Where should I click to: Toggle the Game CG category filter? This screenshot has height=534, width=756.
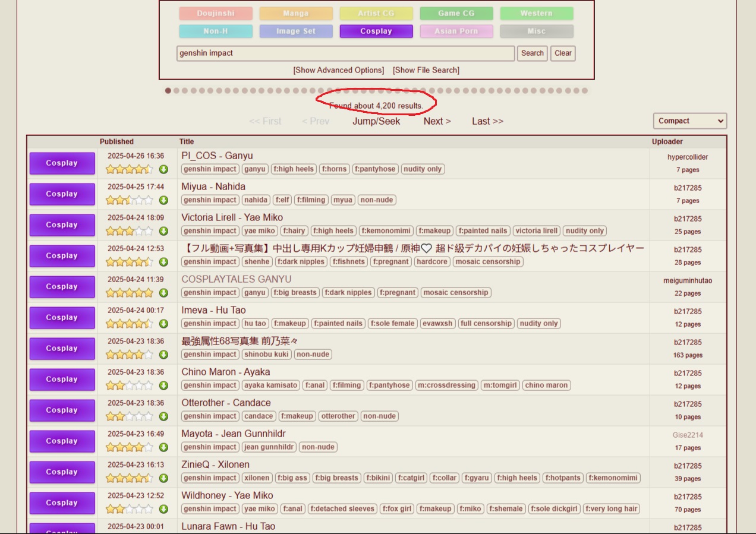pos(456,13)
